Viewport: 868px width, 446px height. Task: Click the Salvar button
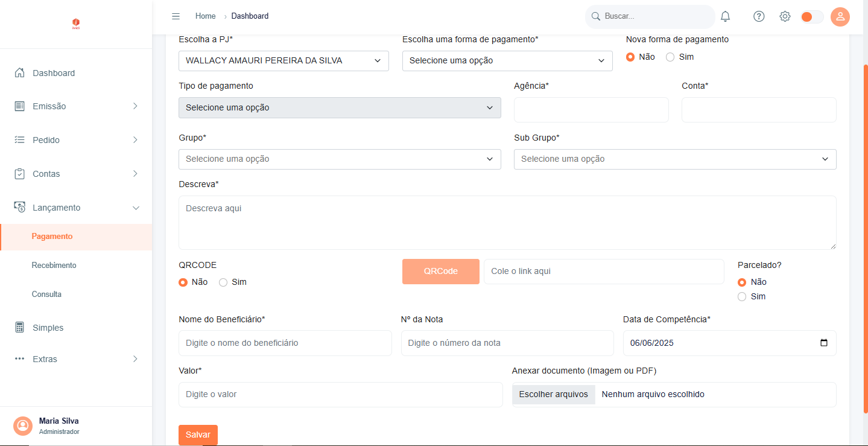[198, 435]
